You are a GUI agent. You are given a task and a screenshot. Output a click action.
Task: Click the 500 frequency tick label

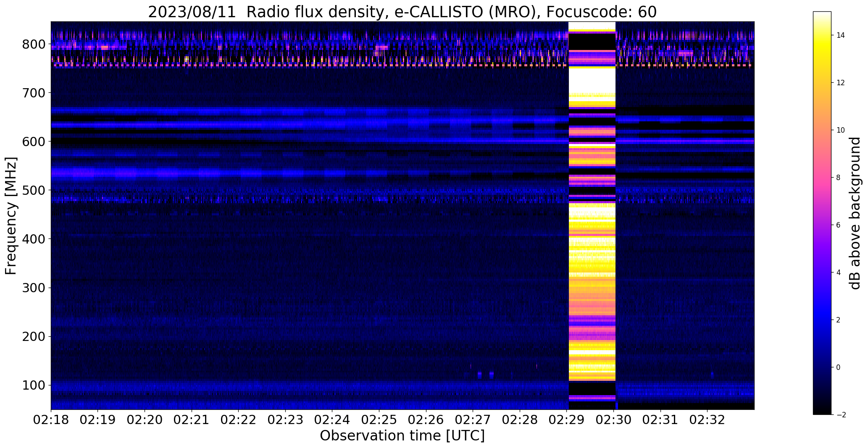[34, 190]
